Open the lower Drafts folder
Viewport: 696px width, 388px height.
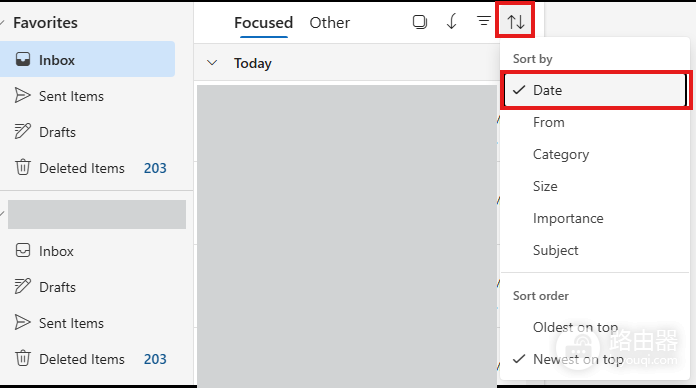point(87,287)
